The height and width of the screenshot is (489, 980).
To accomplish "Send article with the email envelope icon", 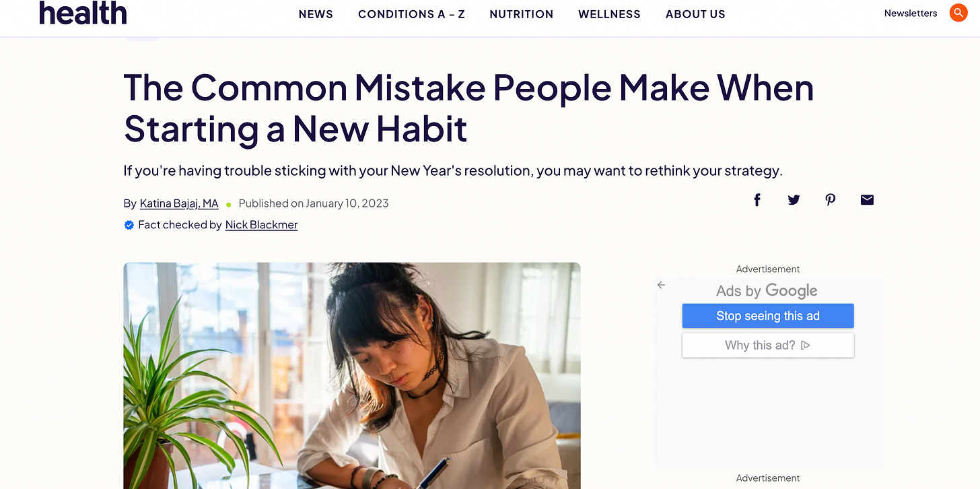I will tap(867, 200).
